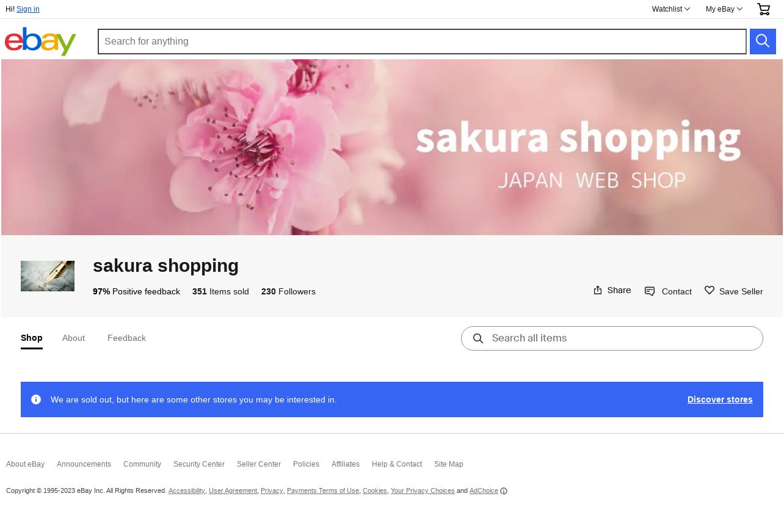Open Affiliates footer link

pos(346,464)
